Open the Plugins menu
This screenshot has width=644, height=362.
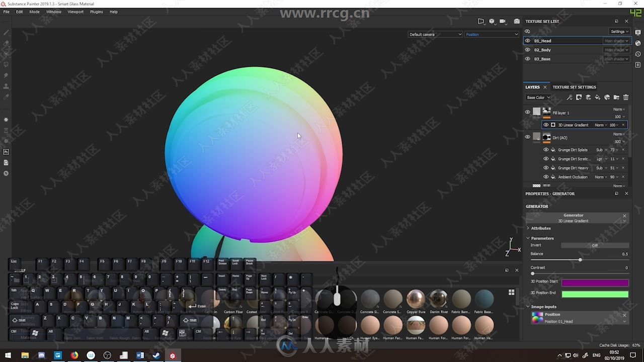tap(96, 12)
